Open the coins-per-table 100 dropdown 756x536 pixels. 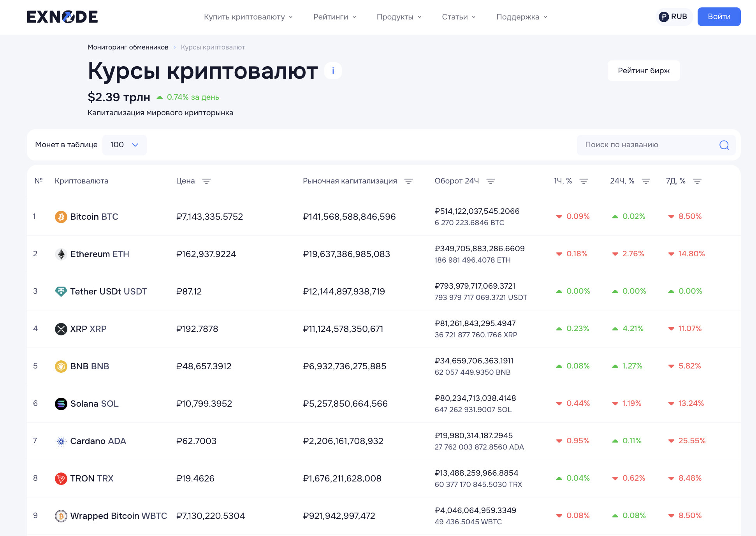coord(124,145)
